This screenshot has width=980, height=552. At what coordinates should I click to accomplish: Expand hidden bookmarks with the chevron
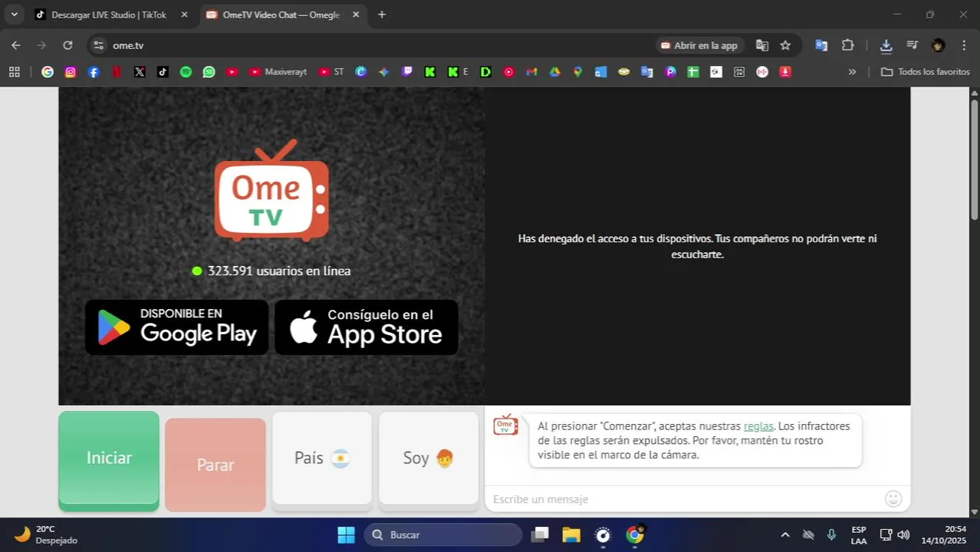(x=852, y=71)
